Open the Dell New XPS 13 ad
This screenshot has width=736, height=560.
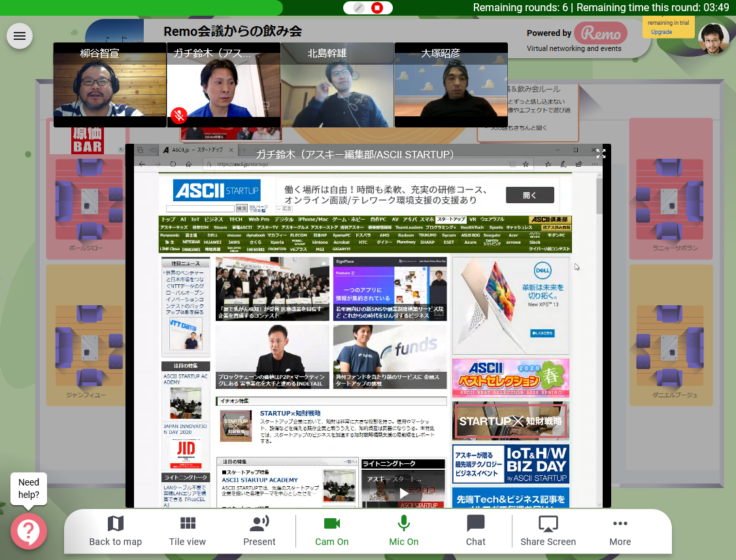510,305
